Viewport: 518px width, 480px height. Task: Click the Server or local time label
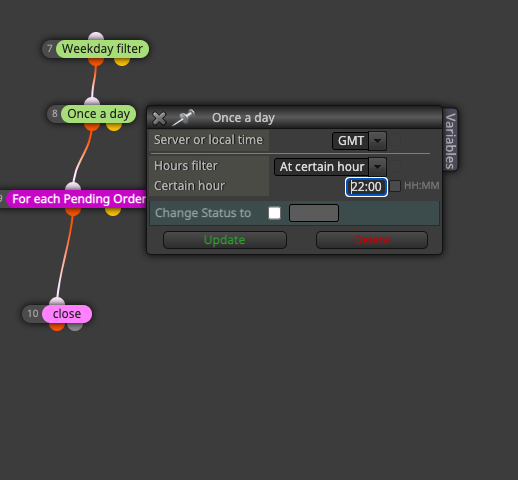coord(208,140)
